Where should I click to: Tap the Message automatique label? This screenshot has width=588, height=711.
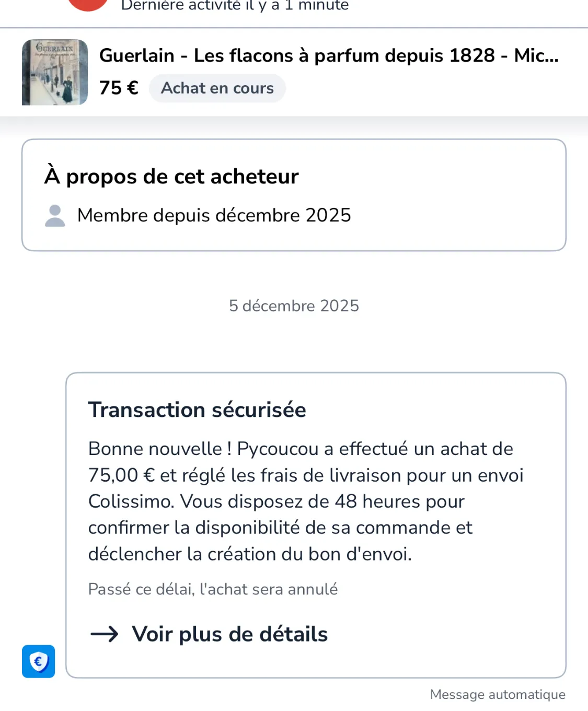[498, 694]
